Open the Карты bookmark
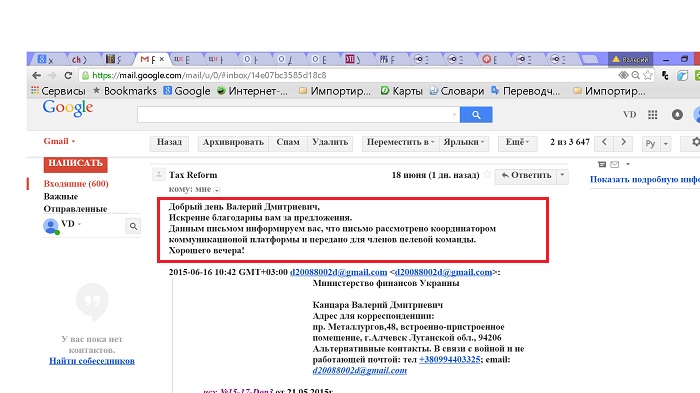 coord(401,91)
